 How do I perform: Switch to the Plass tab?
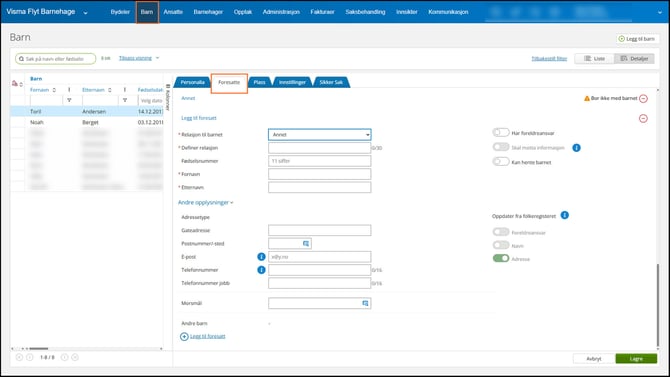click(x=259, y=82)
